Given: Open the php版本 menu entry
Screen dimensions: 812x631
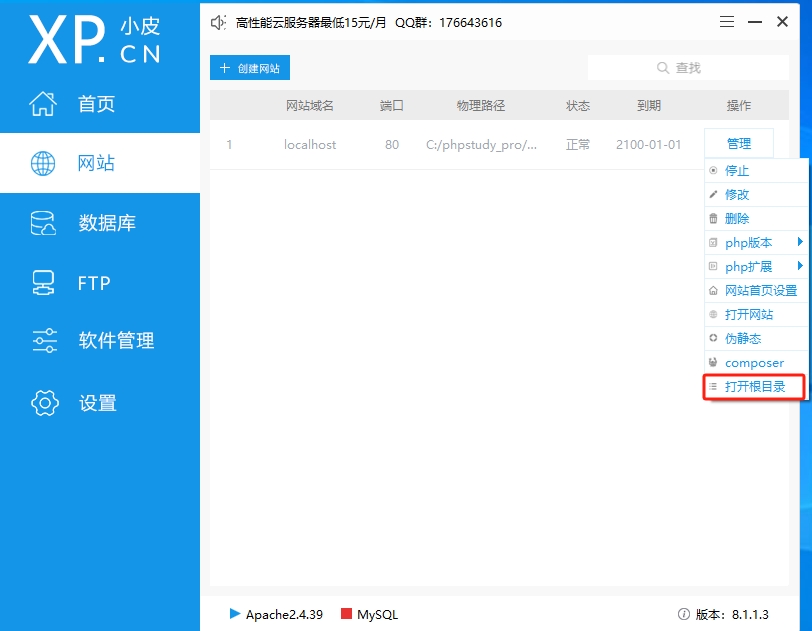Looking at the screenshot, I should (756, 242).
